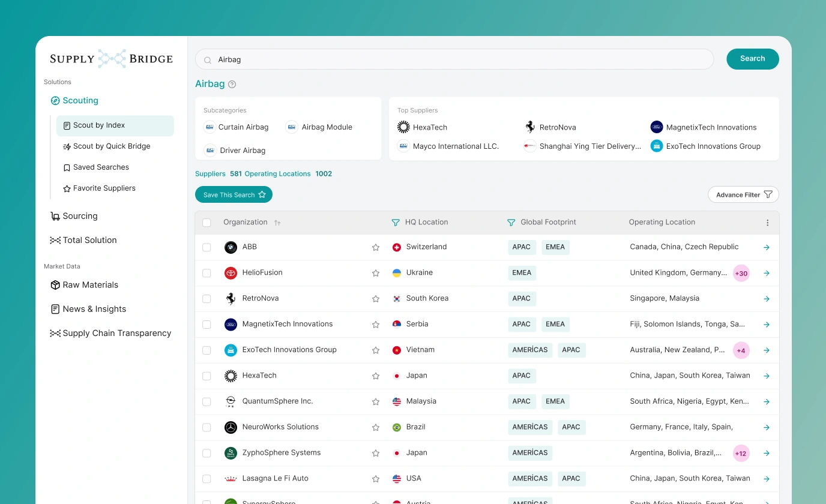This screenshot has width=826, height=504.
Task: Go to Favorite Suppliers in sidebar
Action: click(104, 188)
